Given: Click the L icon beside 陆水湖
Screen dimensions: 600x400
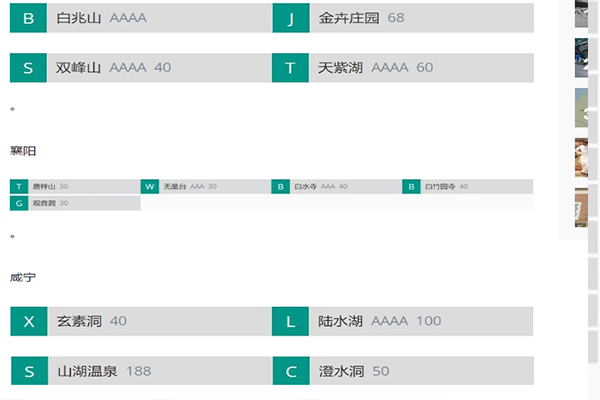Looking at the screenshot, I should pyautogui.click(x=290, y=321).
